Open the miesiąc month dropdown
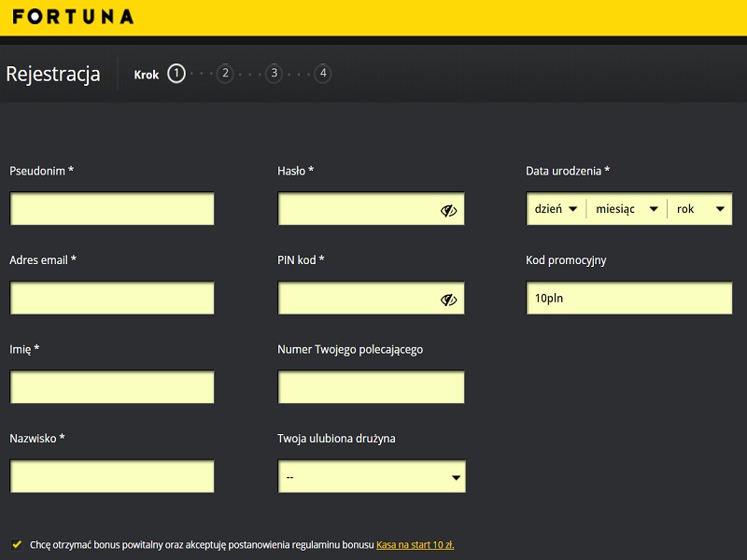Viewport: 747px width, 560px height. pyautogui.click(x=627, y=209)
